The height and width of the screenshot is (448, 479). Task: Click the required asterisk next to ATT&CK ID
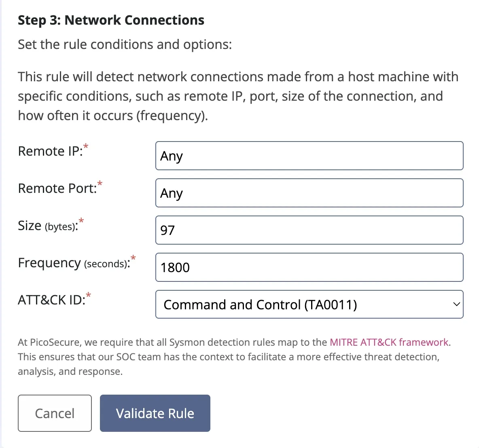[x=88, y=295]
